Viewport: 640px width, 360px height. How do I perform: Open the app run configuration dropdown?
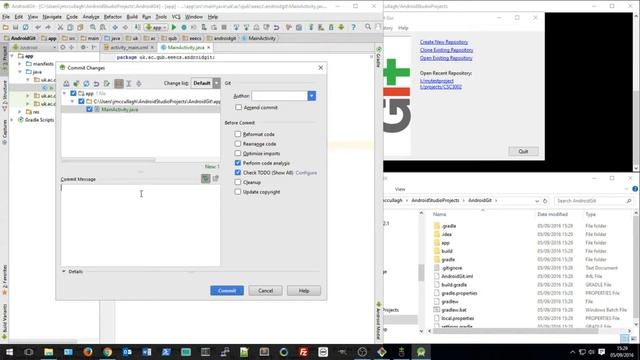156,27
